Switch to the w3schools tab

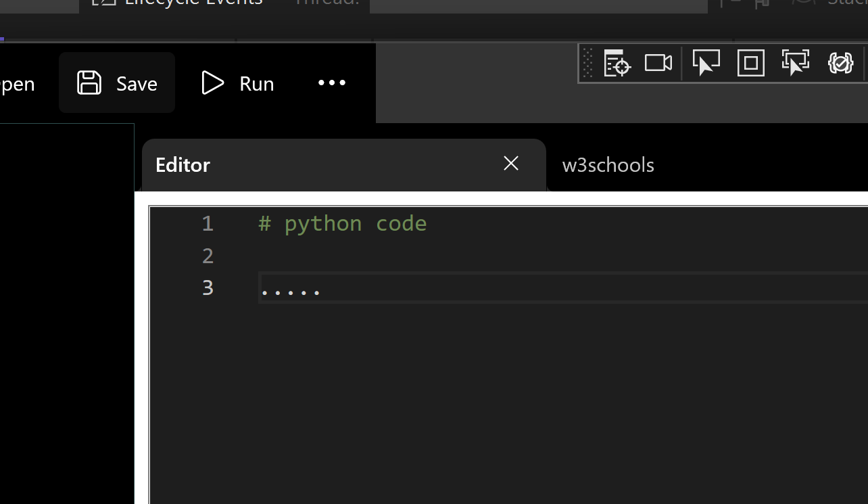point(607,164)
